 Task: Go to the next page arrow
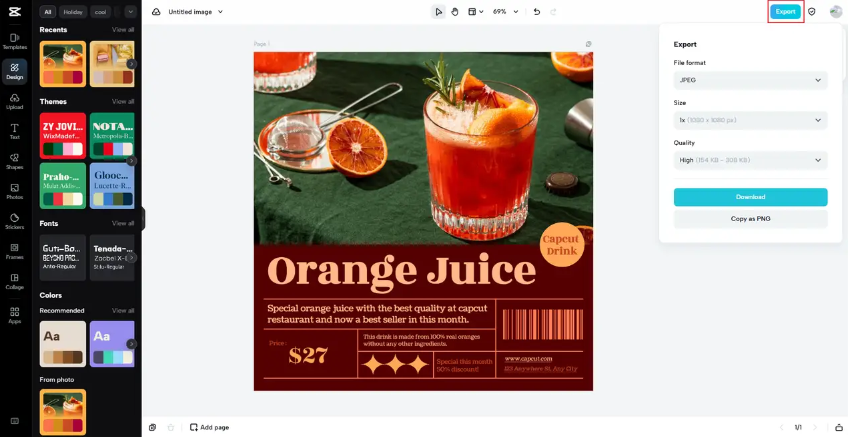pyautogui.click(x=815, y=427)
